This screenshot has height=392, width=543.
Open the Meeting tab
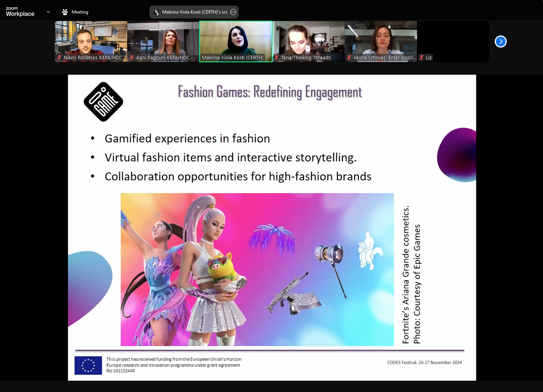[75, 12]
